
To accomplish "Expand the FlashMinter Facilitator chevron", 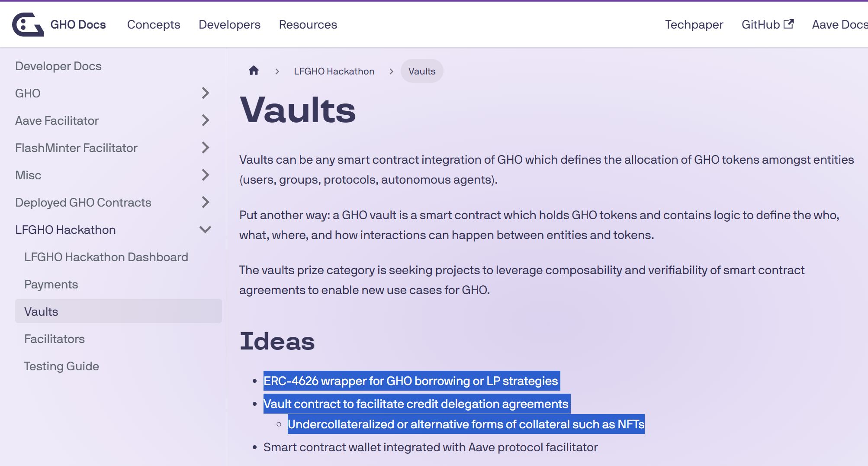I will click(x=206, y=148).
